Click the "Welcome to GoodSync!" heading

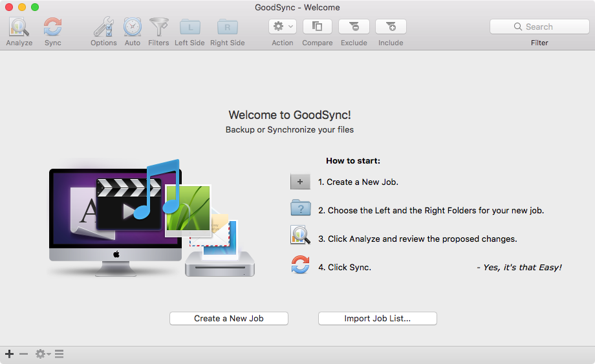click(x=290, y=115)
